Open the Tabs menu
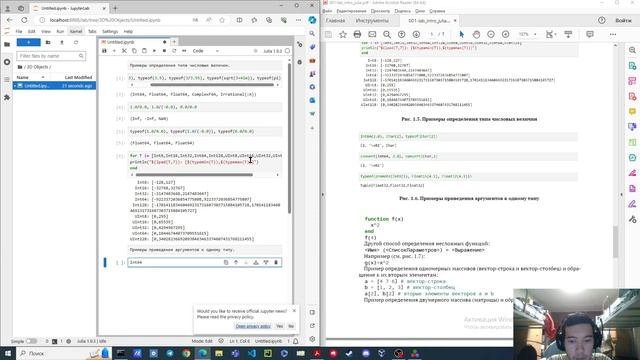The image size is (640, 360). pos(92,31)
